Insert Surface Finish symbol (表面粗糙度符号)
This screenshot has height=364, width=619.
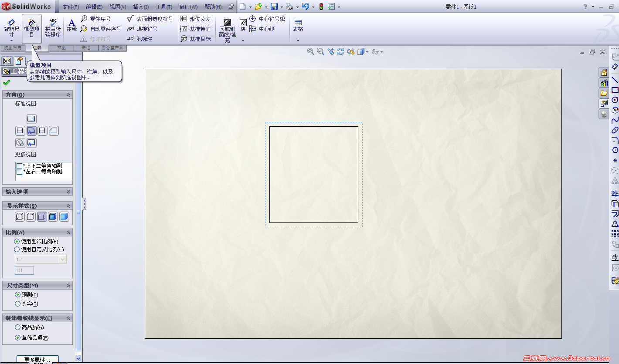pyautogui.click(x=150, y=19)
